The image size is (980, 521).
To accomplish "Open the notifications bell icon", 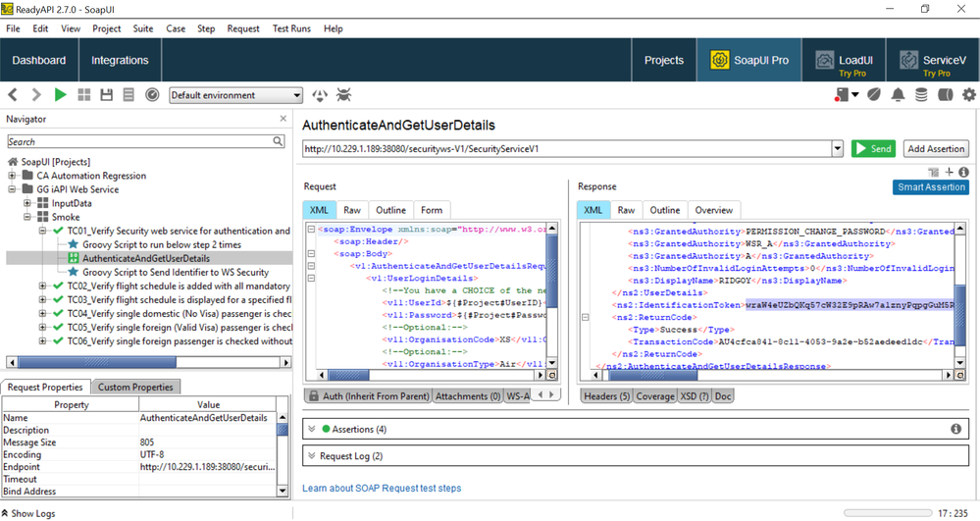I will click(x=898, y=95).
